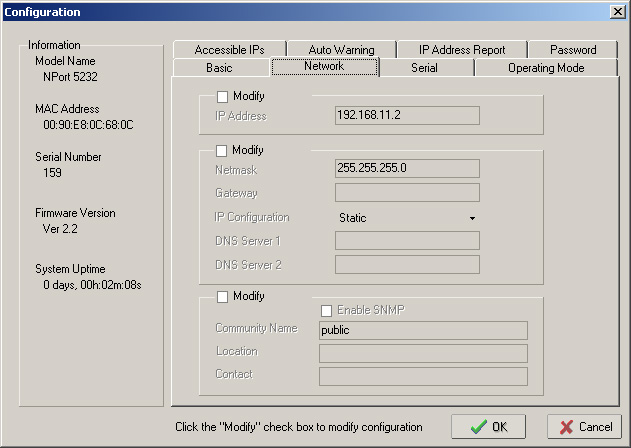This screenshot has height=448, width=631.
Task: Close the Configuration dialog window
Action: click(x=617, y=11)
